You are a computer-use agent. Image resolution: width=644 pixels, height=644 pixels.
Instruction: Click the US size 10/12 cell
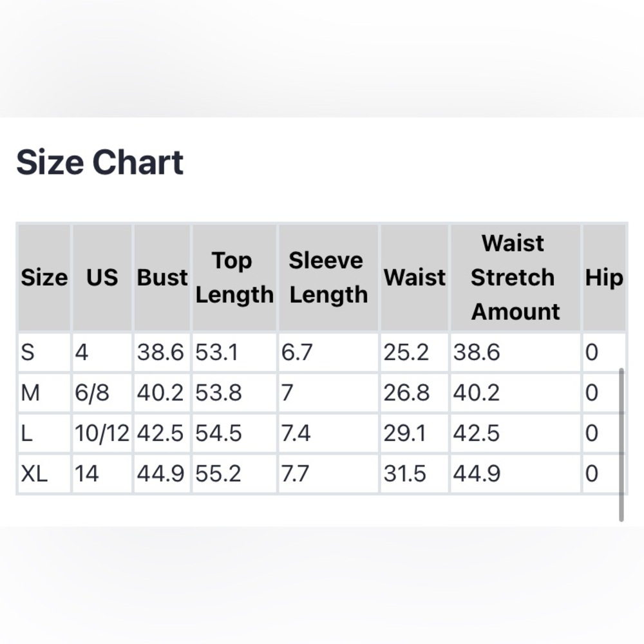pyautogui.click(x=102, y=433)
